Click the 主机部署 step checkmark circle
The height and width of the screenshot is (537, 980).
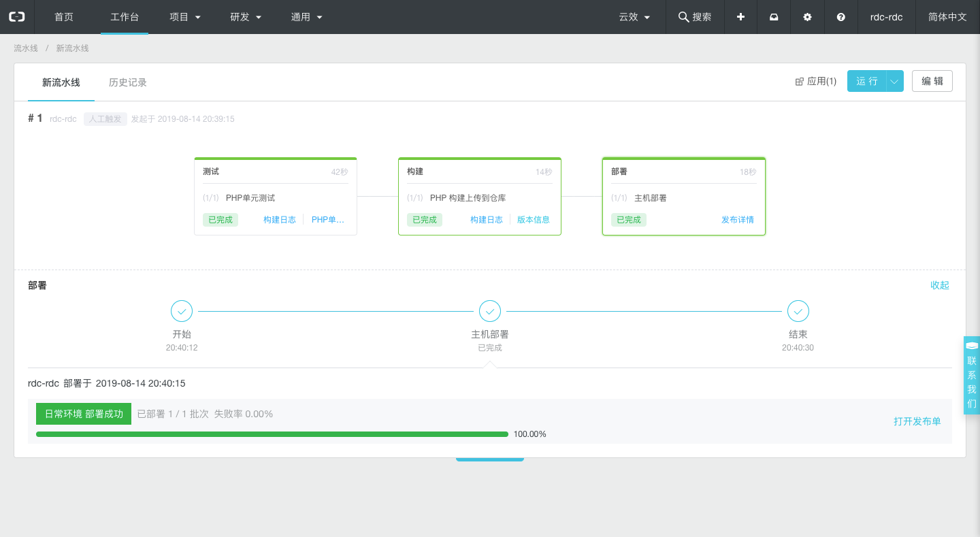[490, 311]
